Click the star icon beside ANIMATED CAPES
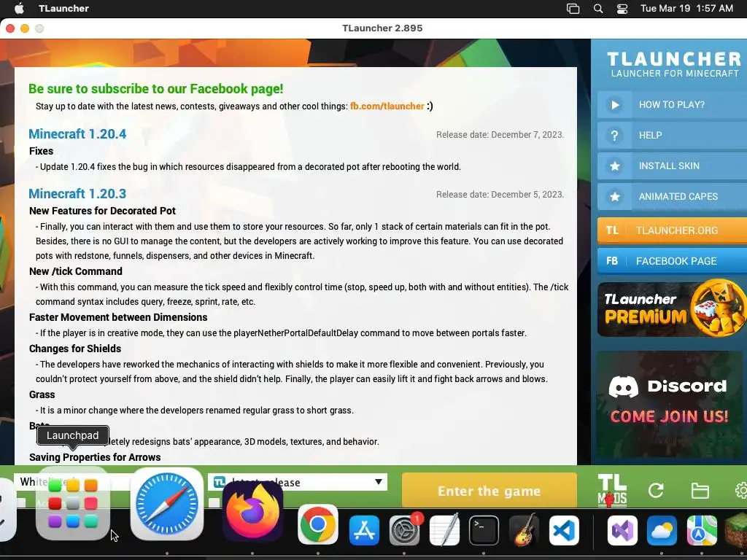 (x=614, y=196)
